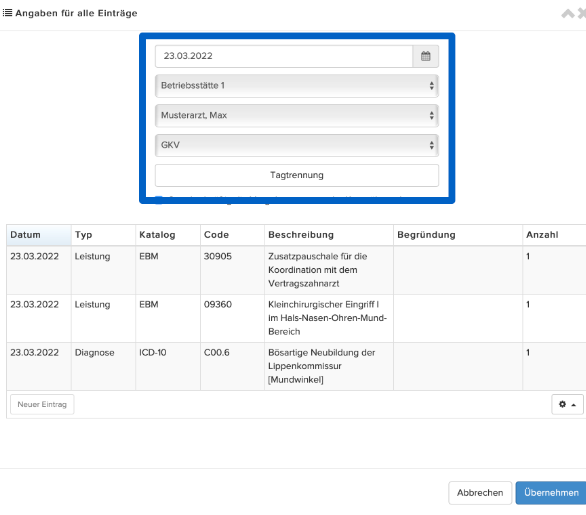Click the Bösartige Neubildung der Lippenkommissur description
This screenshot has width=586, height=515.
(329, 367)
